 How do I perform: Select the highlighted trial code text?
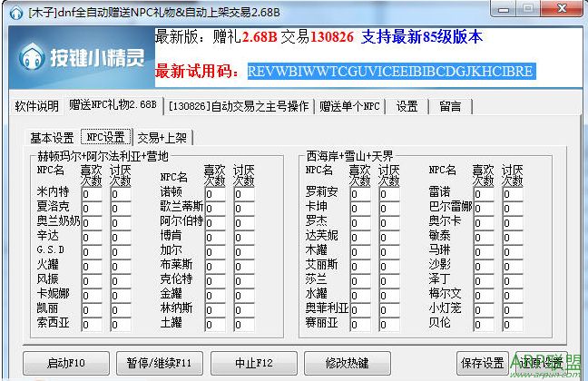[x=391, y=72]
